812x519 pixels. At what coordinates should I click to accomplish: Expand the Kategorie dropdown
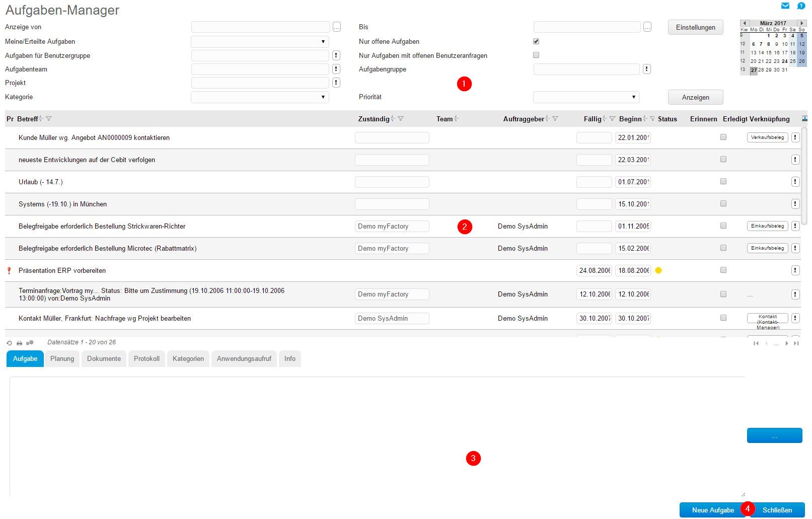pyautogui.click(x=260, y=97)
